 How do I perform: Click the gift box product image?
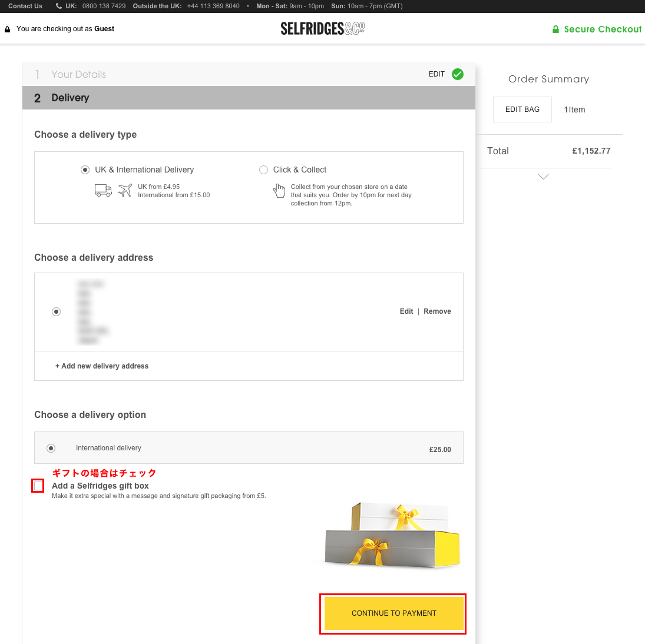pyautogui.click(x=392, y=536)
